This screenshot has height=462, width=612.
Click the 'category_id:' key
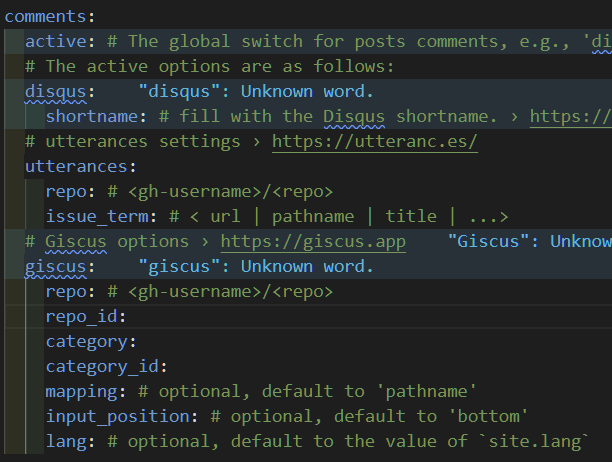click(107, 367)
